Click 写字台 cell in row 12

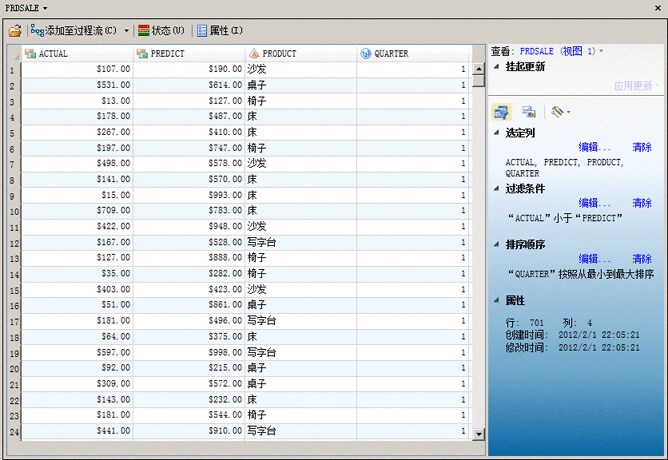tap(301, 242)
